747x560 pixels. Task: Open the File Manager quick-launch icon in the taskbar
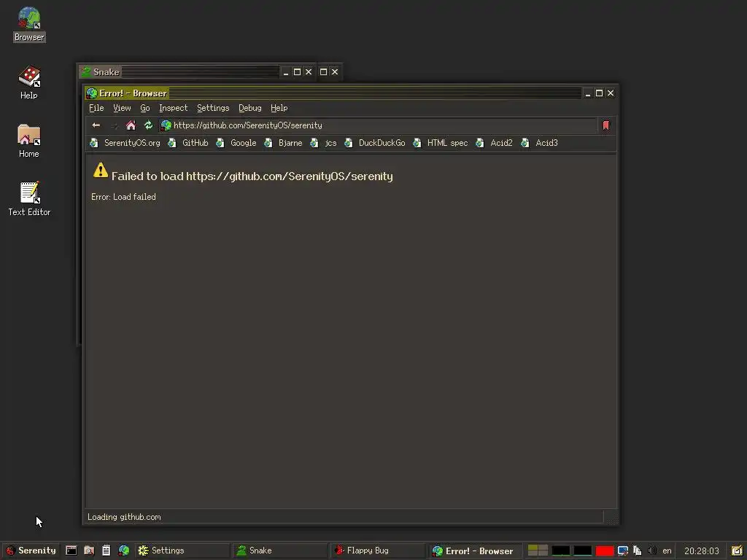tap(88, 551)
